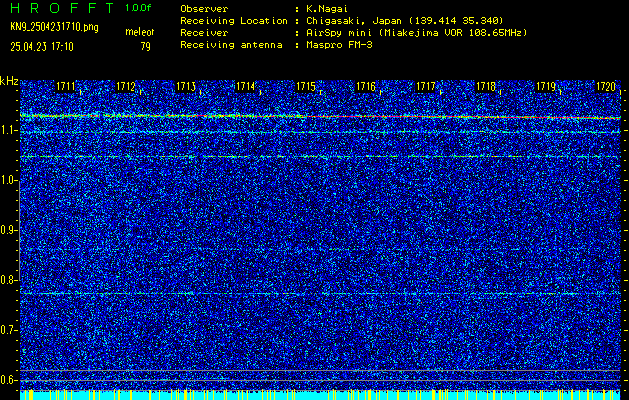629x400 pixels.
Task: Click the Receiving antenna Maspro FM-3 text
Action: click(x=339, y=45)
